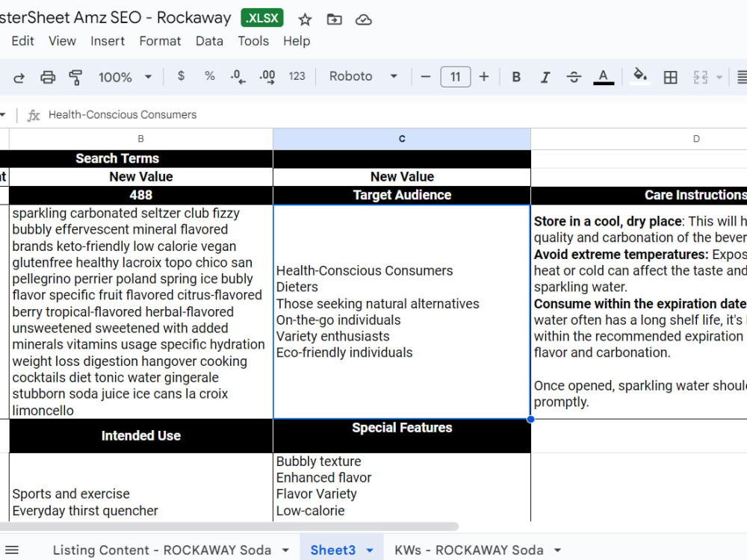
Task: Open the fill color picker
Action: click(x=640, y=76)
